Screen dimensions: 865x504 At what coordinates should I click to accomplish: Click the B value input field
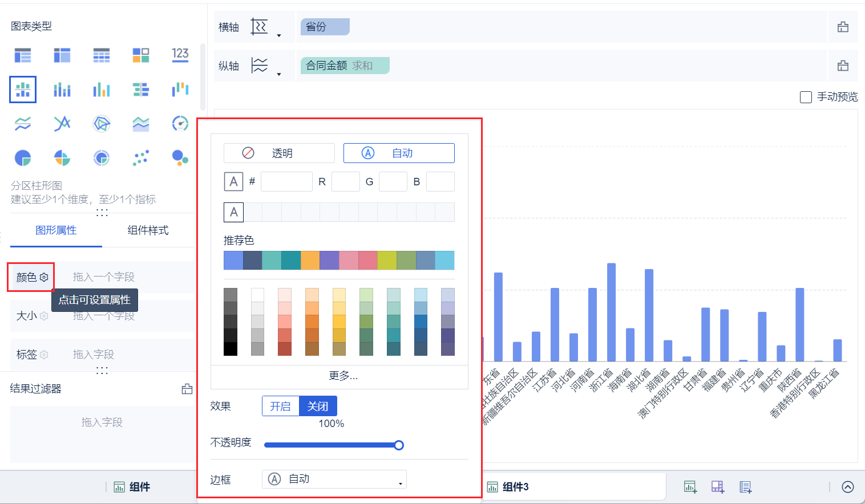click(x=440, y=182)
